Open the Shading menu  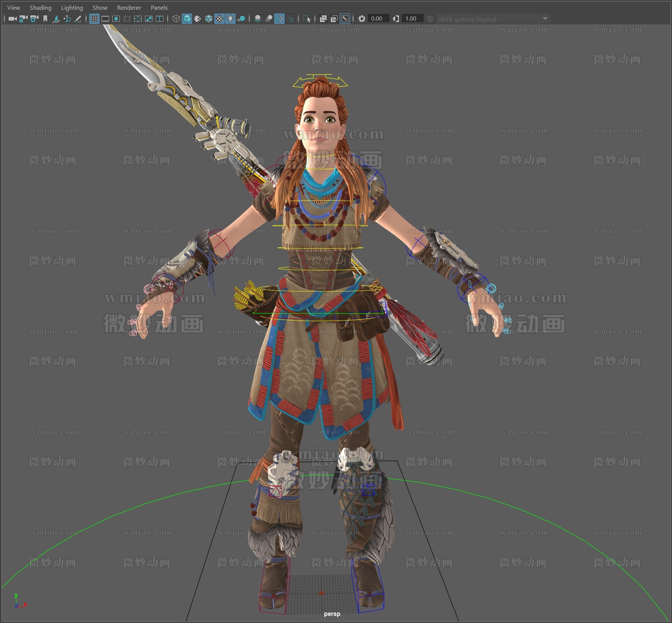click(40, 7)
